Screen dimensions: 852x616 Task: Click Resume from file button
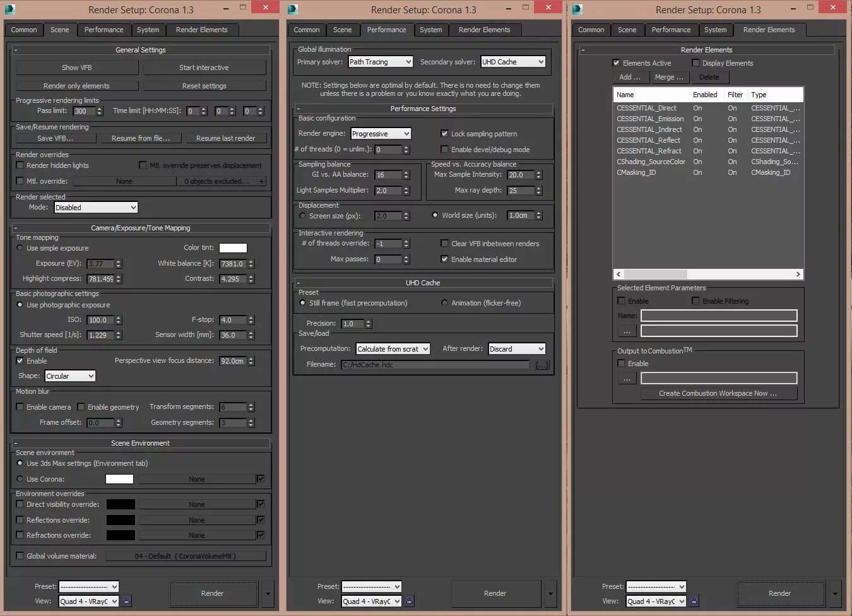(141, 138)
